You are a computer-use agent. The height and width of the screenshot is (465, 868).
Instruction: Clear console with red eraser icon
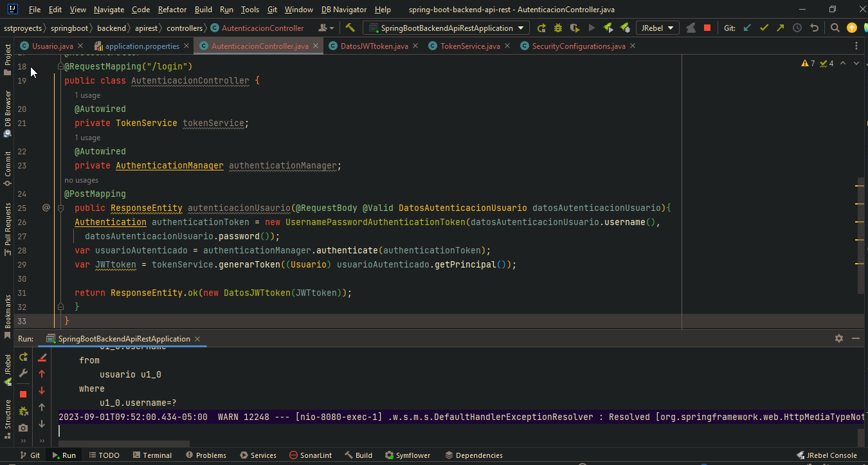[42, 357]
